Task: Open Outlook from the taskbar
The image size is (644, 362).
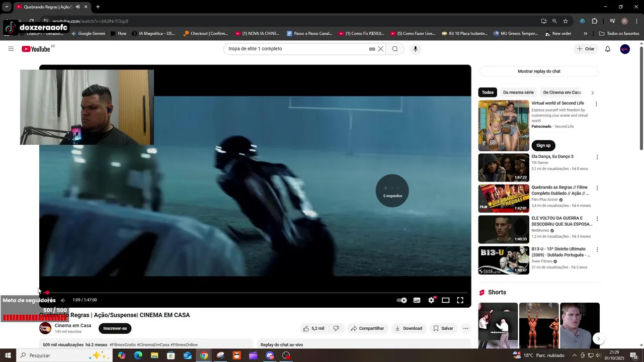Action: (187, 355)
